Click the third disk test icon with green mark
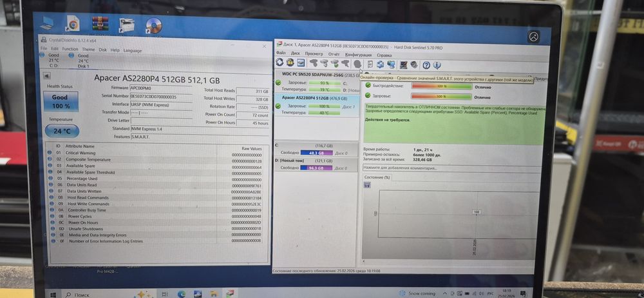This screenshot has height=298, width=644. [335, 63]
